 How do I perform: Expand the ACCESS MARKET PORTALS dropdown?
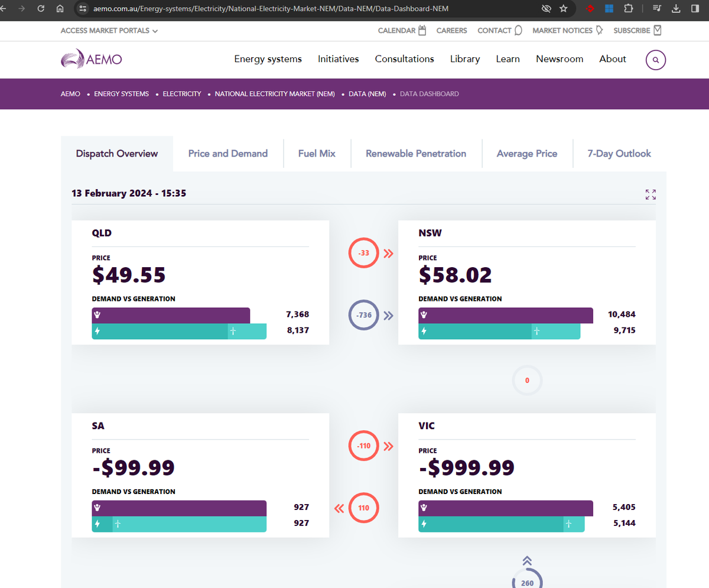coord(109,30)
